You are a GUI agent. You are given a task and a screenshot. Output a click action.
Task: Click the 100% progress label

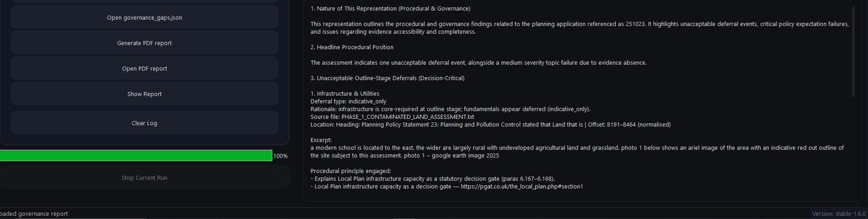pyautogui.click(x=280, y=156)
